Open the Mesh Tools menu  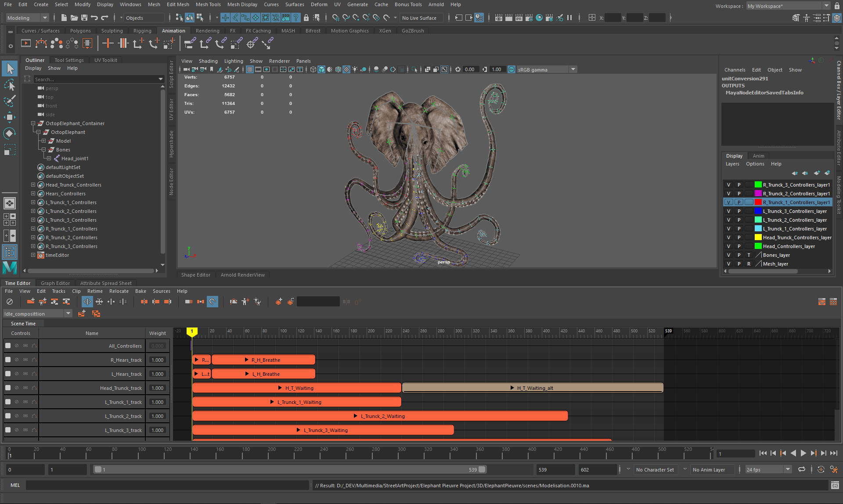pos(208,4)
